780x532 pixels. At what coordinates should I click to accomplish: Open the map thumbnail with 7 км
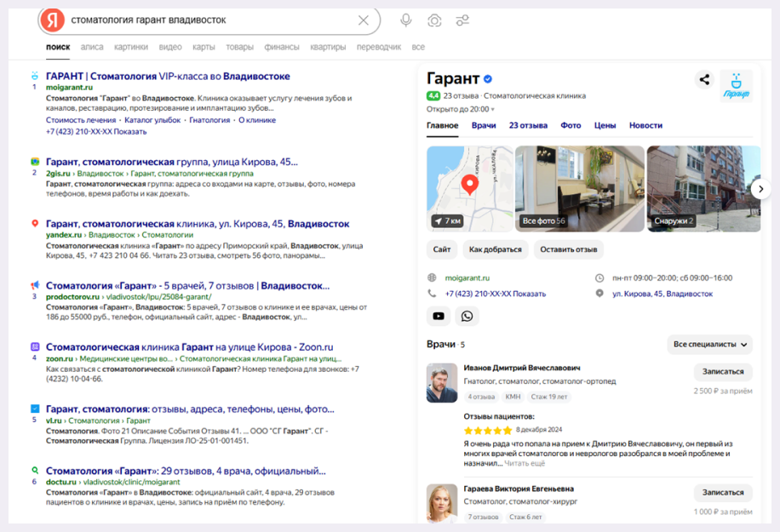(469, 188)
